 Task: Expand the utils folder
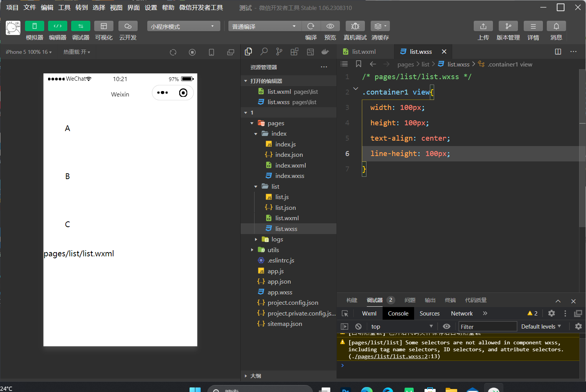[x=252, y=250]
